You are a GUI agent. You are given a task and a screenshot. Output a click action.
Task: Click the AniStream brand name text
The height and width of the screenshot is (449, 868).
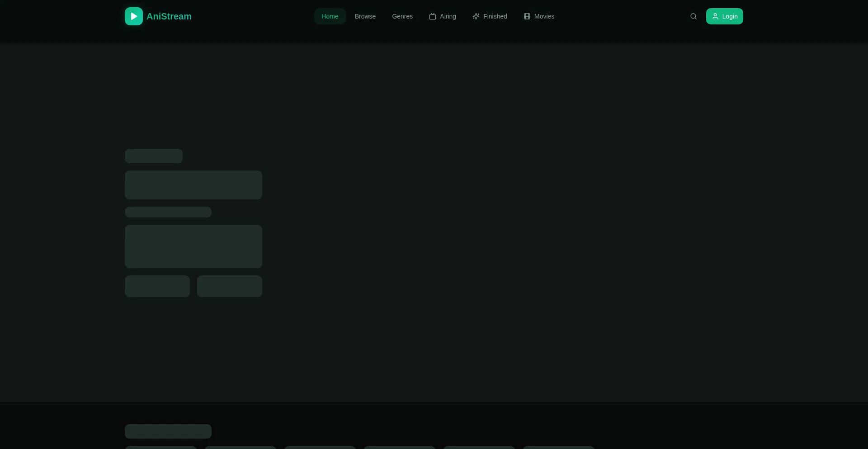point(169,16)
